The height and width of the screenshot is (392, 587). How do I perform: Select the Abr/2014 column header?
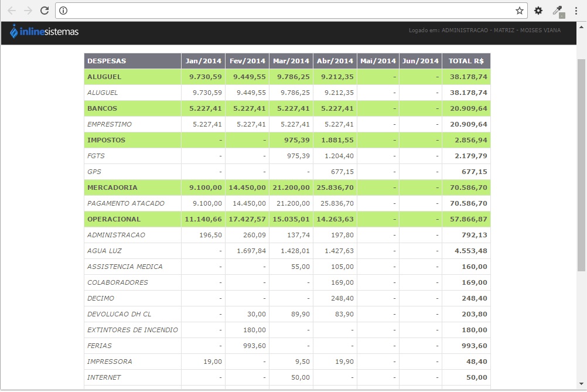(335, 61)
